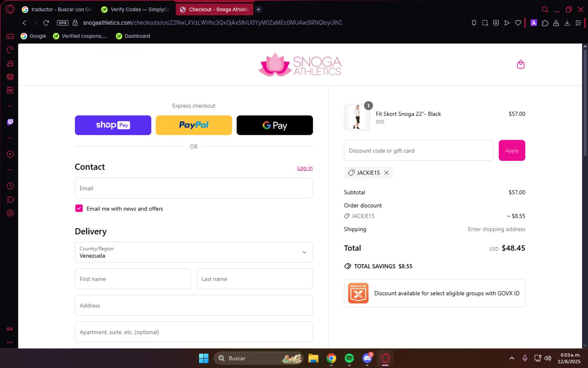This screenshot has height=368, width=588.
Task: Click the pink Apply discount button
Action: tap(512, 151)
